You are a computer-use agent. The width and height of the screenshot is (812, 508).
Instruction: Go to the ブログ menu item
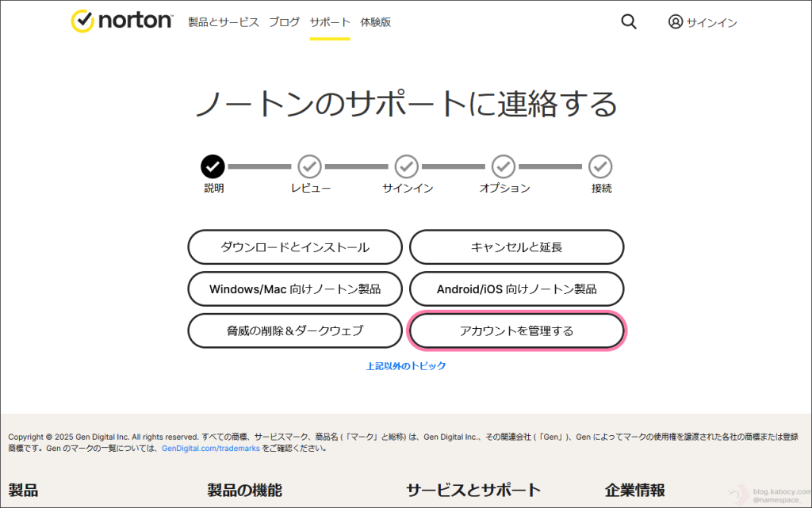click(x=284, y=22)
